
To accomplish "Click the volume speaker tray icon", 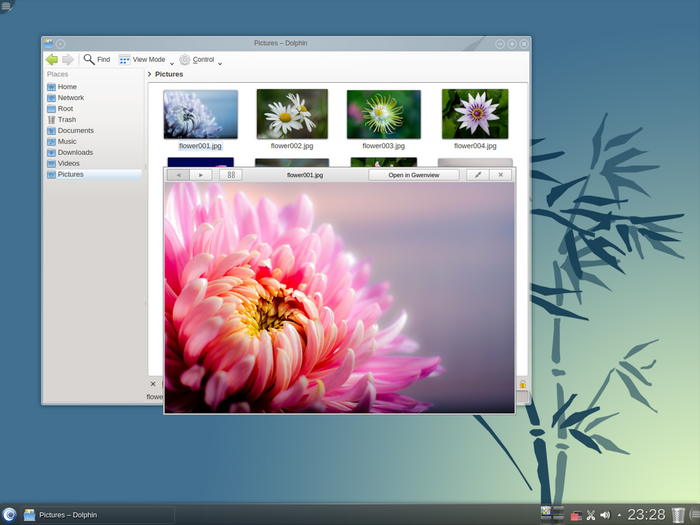I will (x=605, y=515).
